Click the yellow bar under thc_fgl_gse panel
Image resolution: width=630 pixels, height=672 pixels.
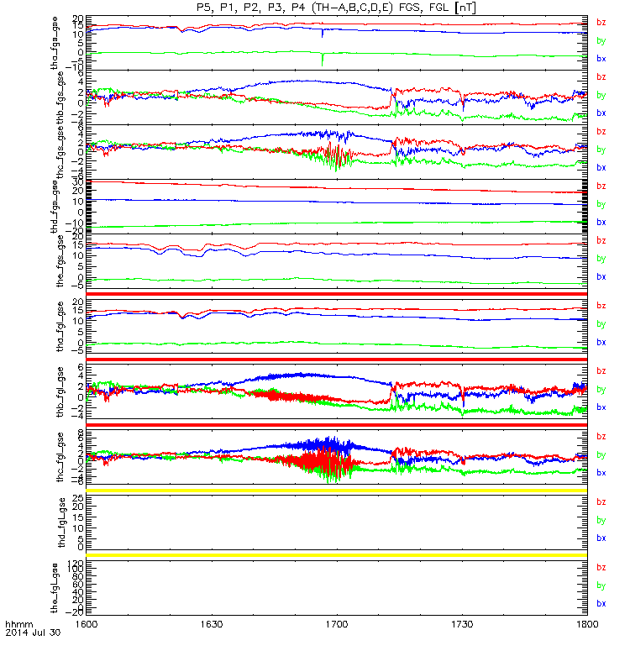[x=337, y=491]
